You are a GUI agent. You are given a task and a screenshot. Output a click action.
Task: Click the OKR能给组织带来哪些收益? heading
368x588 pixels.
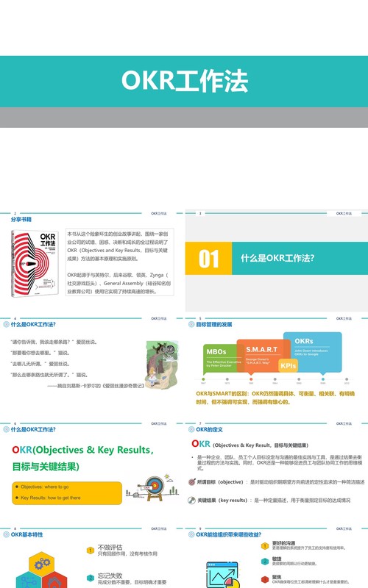(228, 534)
